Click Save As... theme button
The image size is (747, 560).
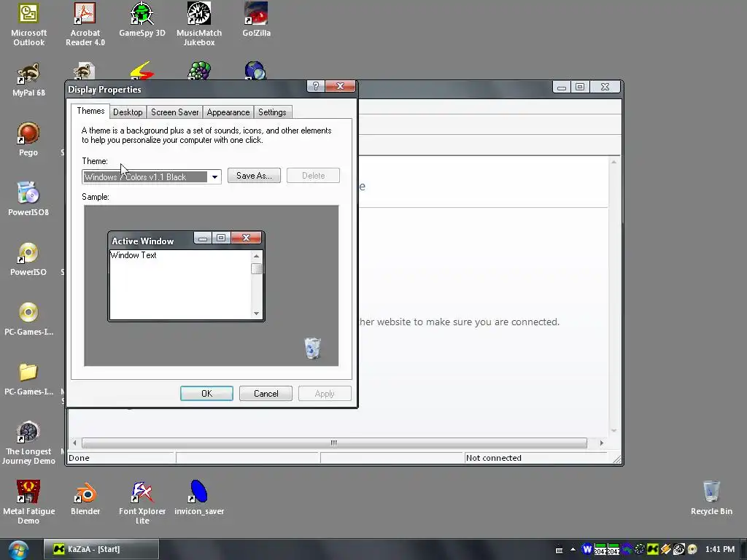[x=254, y=176]
